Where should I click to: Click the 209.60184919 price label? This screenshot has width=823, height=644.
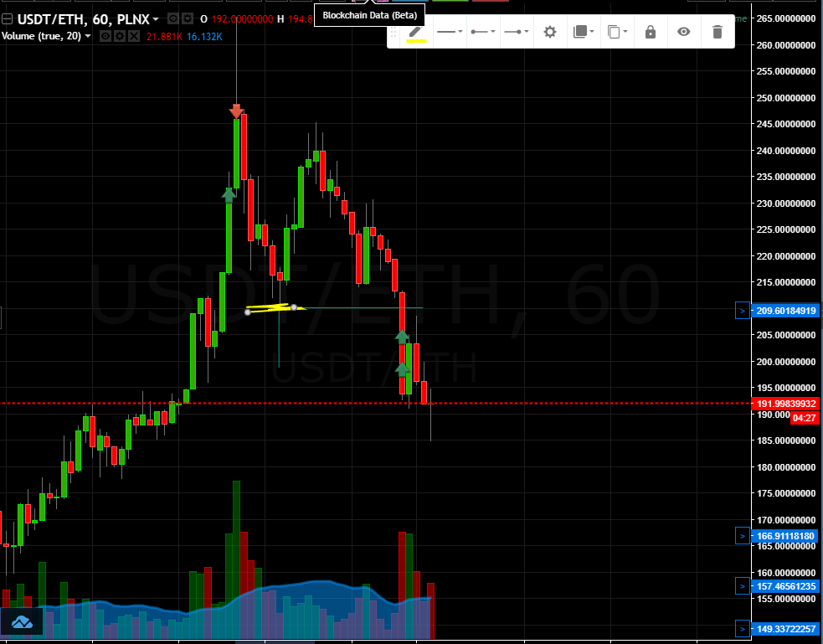tap(785, 311)
